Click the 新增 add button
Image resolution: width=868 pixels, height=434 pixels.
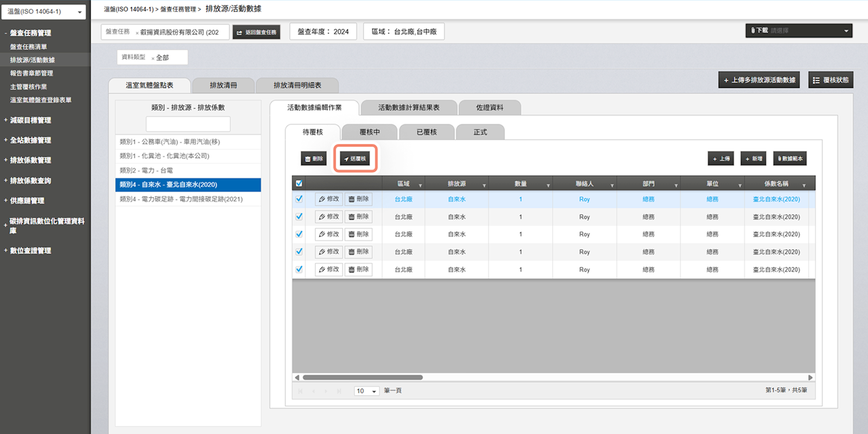coord(753,158)
